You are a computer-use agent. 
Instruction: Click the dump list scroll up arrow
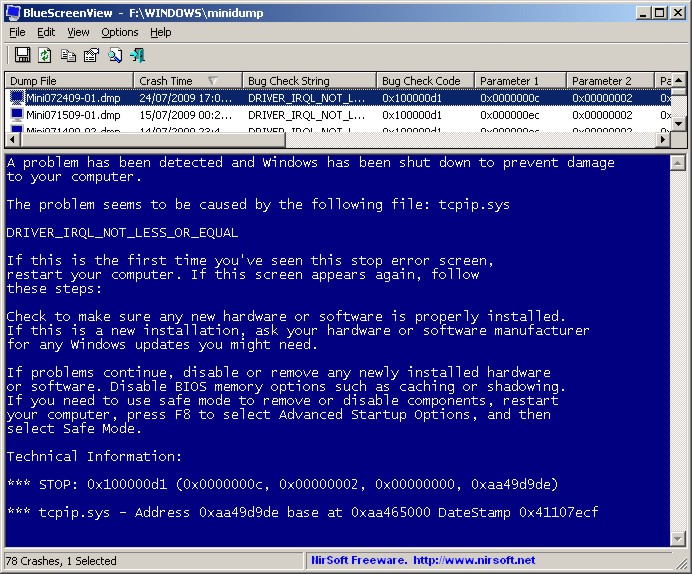coord(679,80)
